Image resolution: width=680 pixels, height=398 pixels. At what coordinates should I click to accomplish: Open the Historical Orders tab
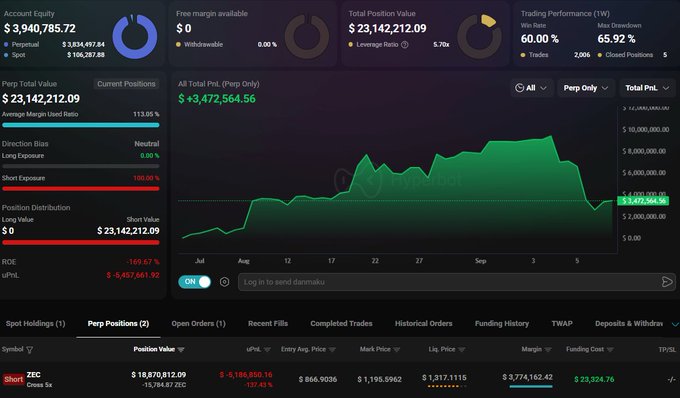pyautogui.click(x=424, y=323)
